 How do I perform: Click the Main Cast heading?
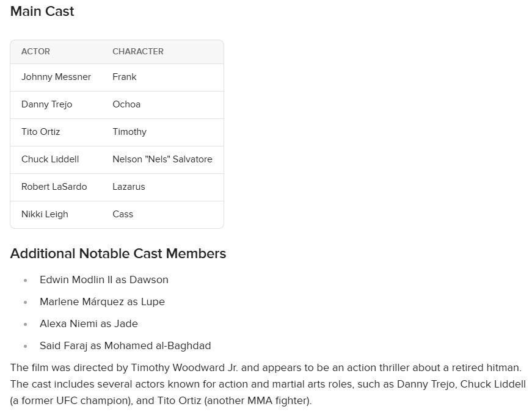tap(42, 11)
